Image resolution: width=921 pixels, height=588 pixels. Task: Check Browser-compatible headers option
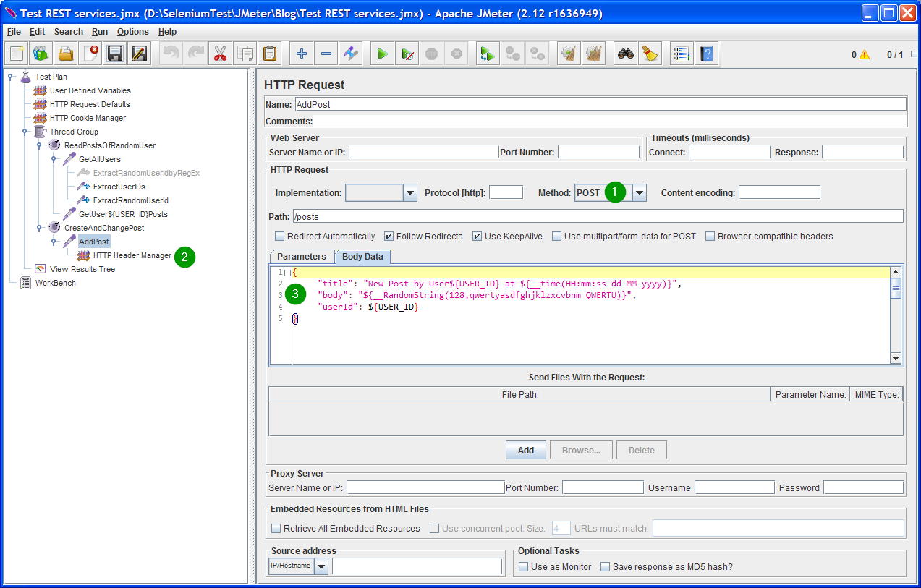pos(710,237)
